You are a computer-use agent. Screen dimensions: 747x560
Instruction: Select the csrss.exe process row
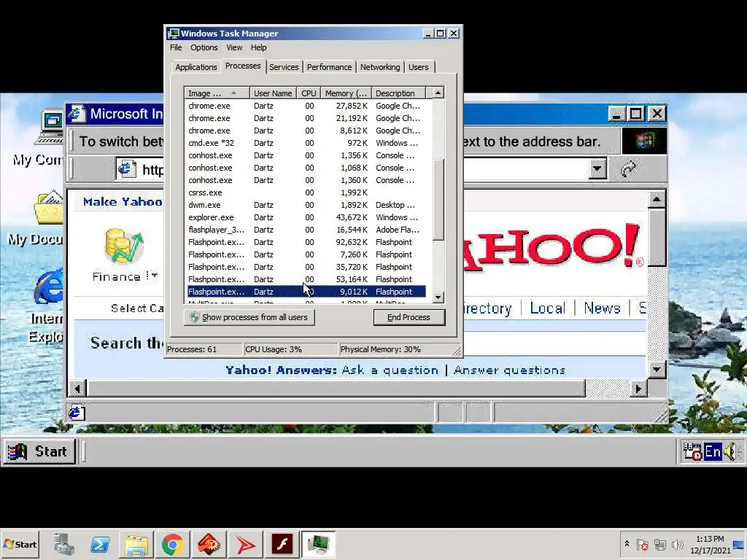click(x=306, y=192)
